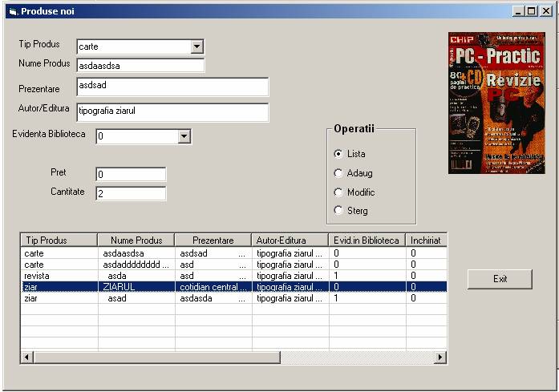Choose the Modific radio button
This screenshot has height=392, width=559.
[x=338, y=192]
